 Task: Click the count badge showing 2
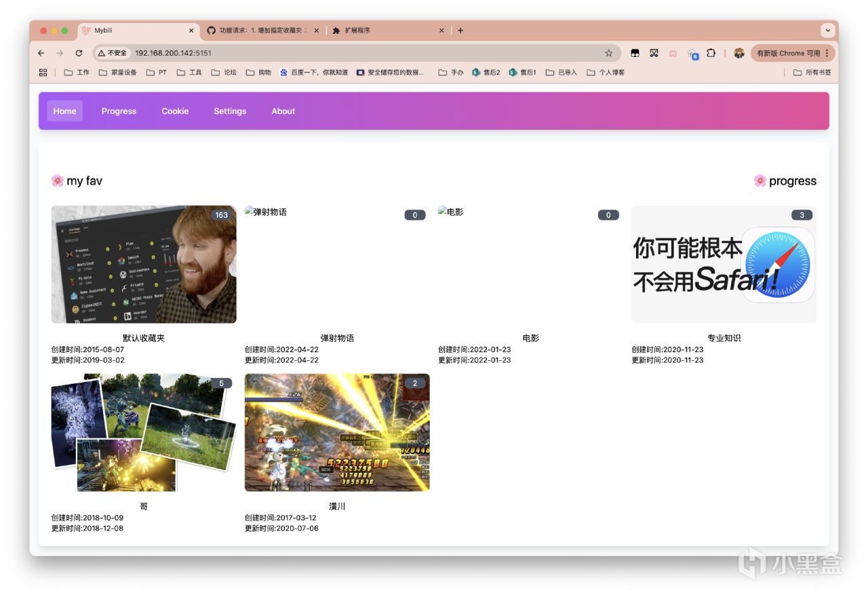[x=415, y=383]
